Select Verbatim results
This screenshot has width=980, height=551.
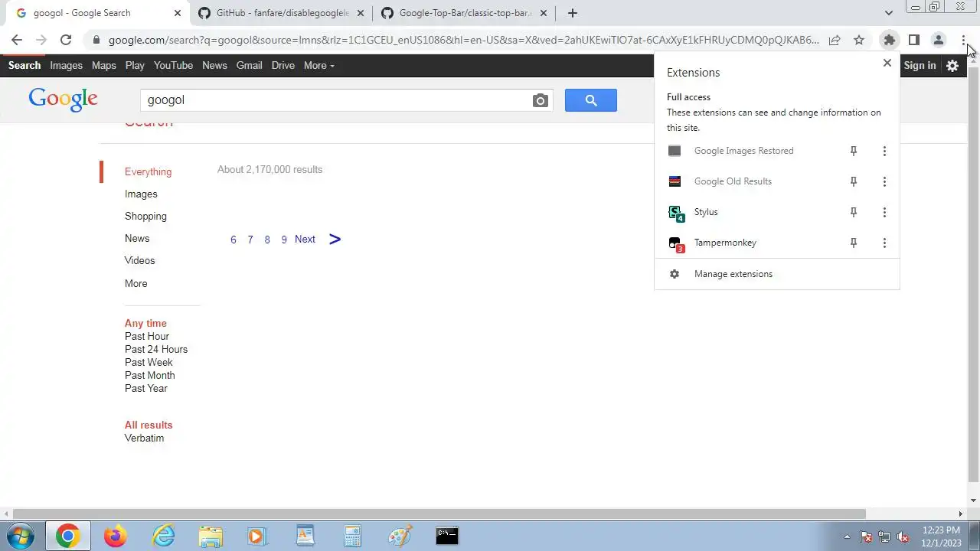pyautogui.click(x=144, y=438)
